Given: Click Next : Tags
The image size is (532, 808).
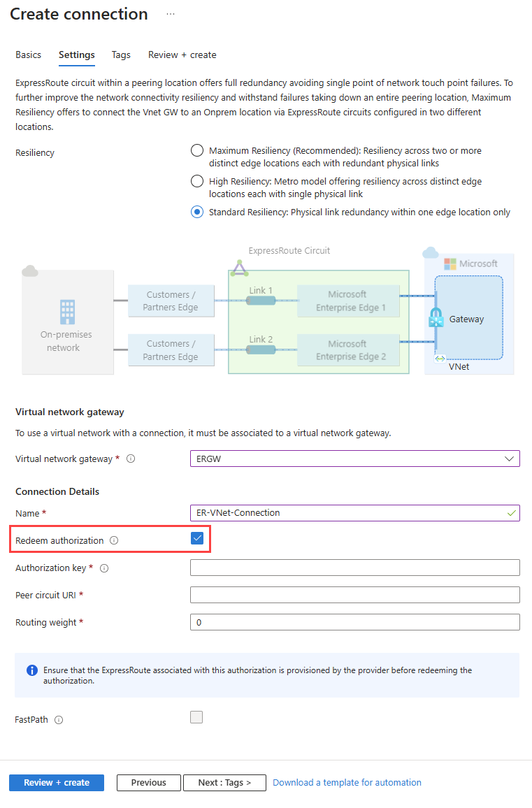Looking at the screenshot, I should coord(224,782).
